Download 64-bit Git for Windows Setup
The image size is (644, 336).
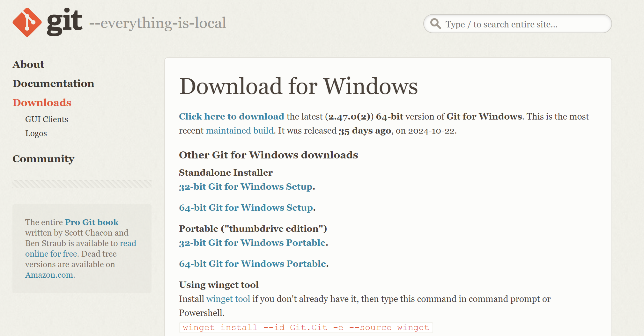(246, 208)
